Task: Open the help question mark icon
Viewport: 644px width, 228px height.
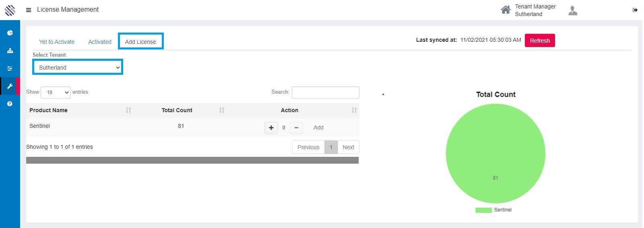Action: pyautogui.click(x=10, y=104)
